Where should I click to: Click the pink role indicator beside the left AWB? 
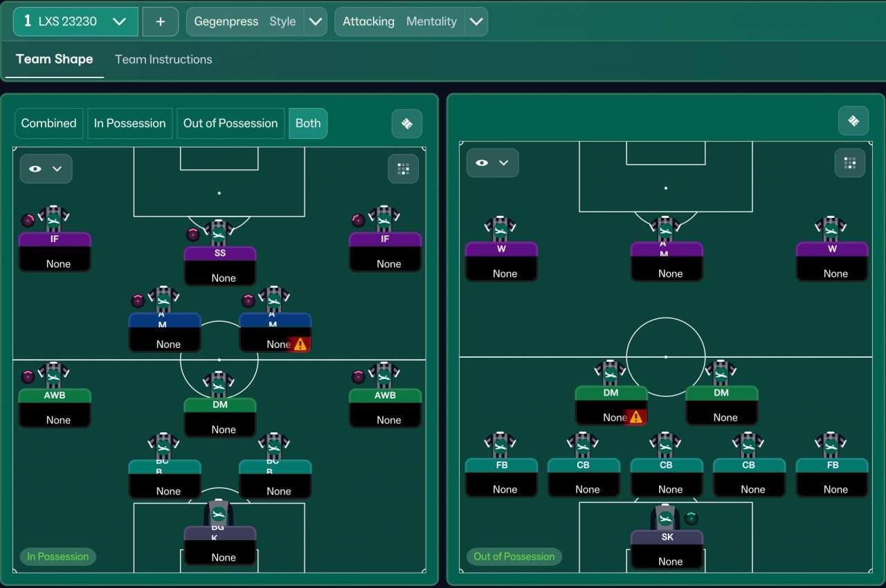(x=28, y=377)
